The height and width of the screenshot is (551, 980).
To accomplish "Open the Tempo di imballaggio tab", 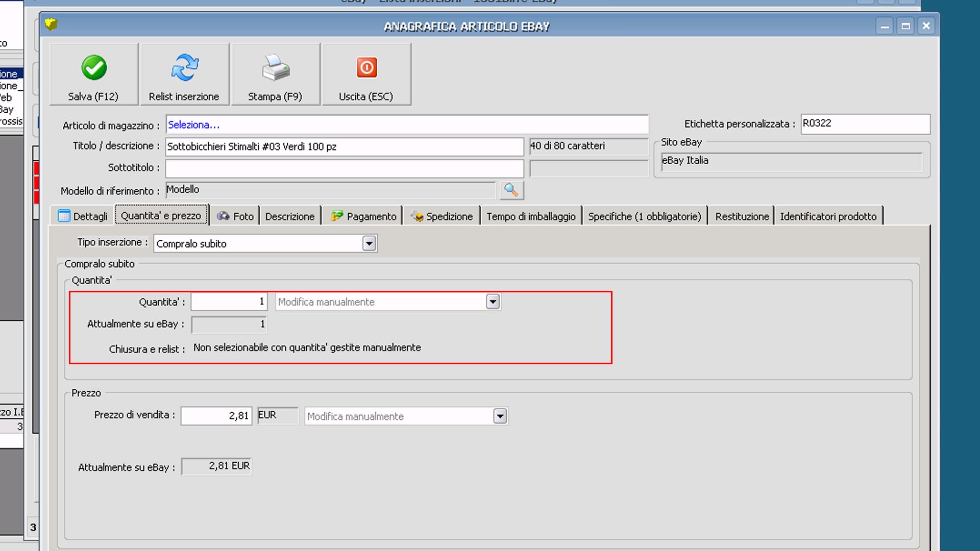I will tap(531, 216).
